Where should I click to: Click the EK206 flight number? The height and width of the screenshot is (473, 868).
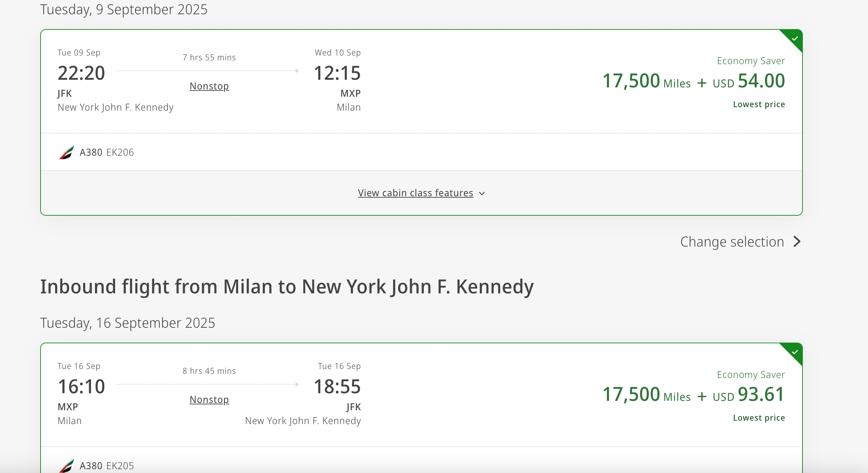120,153
